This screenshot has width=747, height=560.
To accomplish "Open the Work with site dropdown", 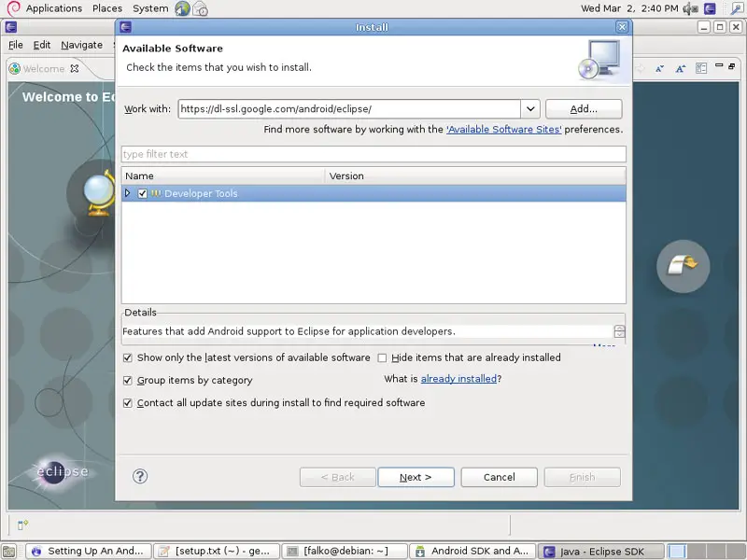I will (x=530, y=109).
